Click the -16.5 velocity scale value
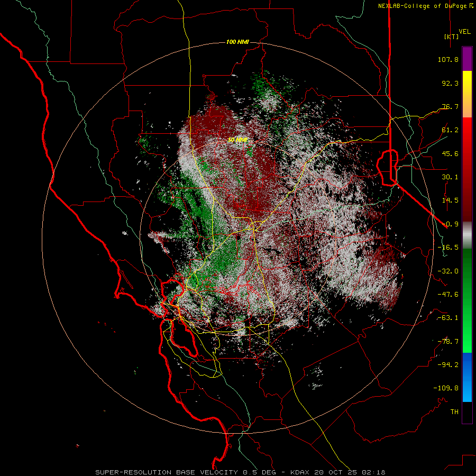This screenshot has width=476, height=476. pyautogui.click(x=448, y=248)
